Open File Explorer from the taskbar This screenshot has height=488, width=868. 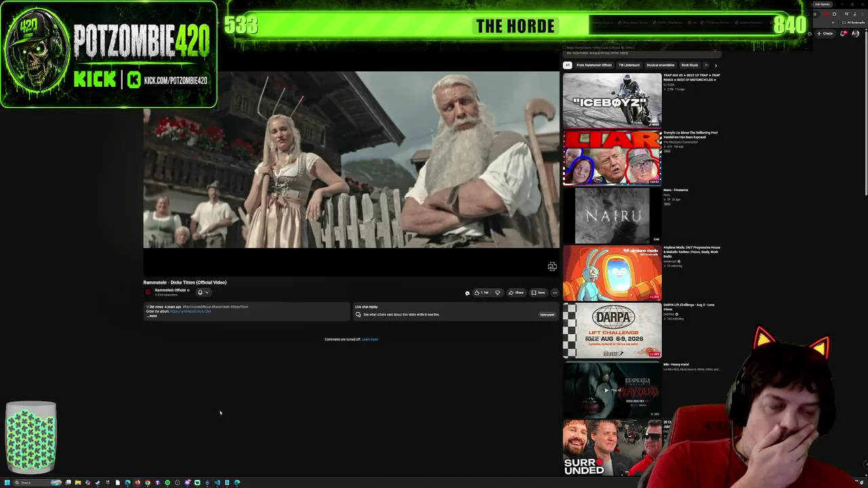78,483
